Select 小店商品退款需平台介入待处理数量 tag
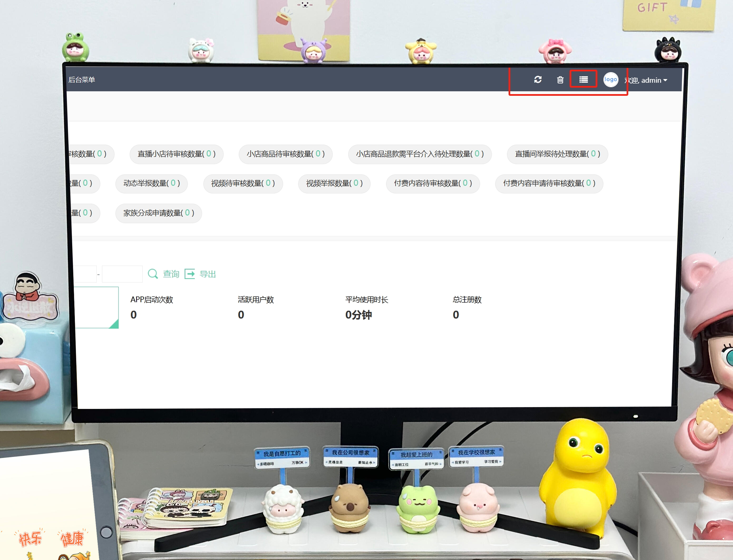 [419, 154]
